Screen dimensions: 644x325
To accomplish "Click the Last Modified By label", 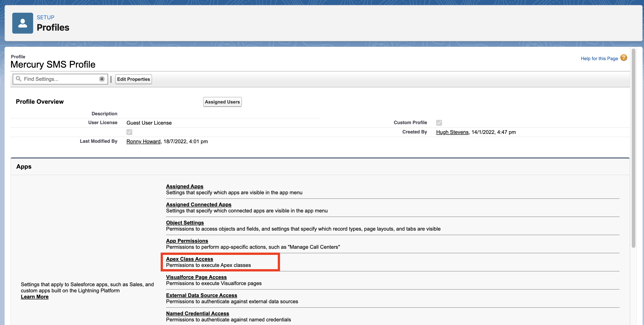I will (98, 141).
